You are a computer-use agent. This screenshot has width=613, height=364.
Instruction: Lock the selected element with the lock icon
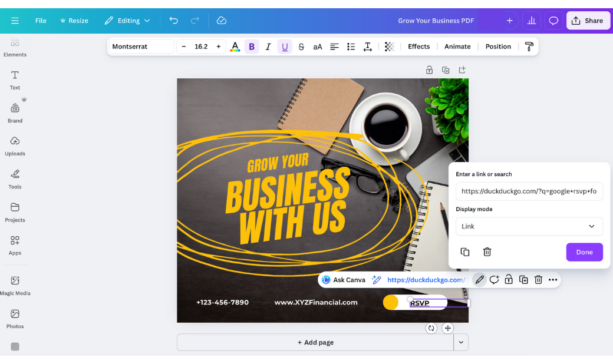tap(509, 280)
